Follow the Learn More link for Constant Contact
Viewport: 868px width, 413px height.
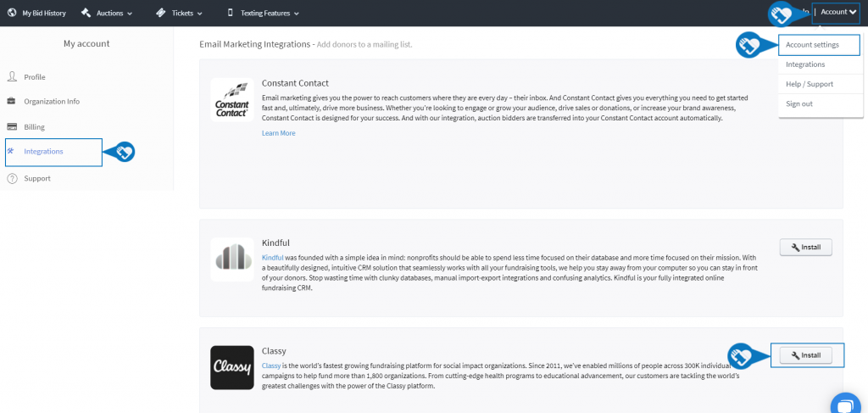pyautogui.click(x=278, y=133)
